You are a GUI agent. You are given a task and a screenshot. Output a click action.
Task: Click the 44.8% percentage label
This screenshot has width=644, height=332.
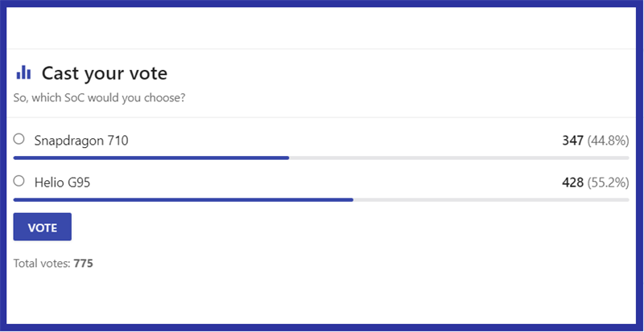tap(609, 141)
